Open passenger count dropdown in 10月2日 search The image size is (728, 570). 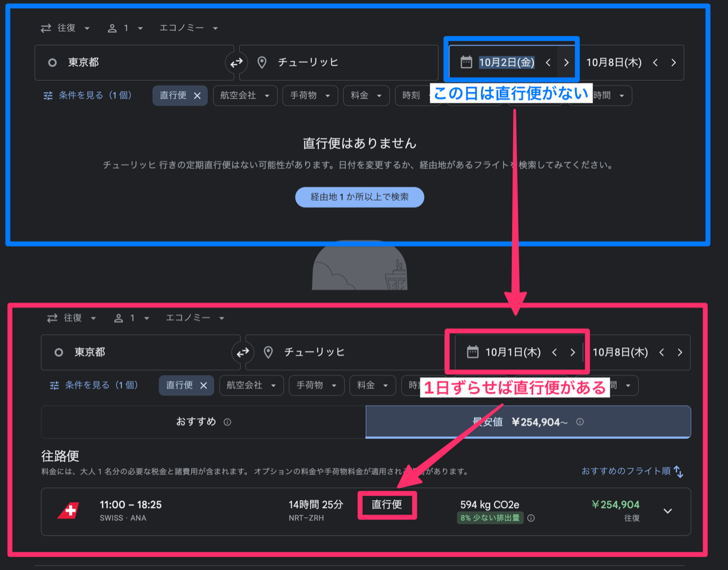coord(126,28)
